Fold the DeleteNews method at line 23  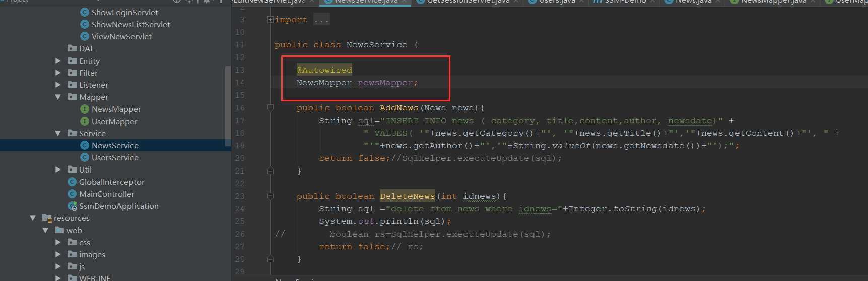pyautogui.click(x=270, y=196)
